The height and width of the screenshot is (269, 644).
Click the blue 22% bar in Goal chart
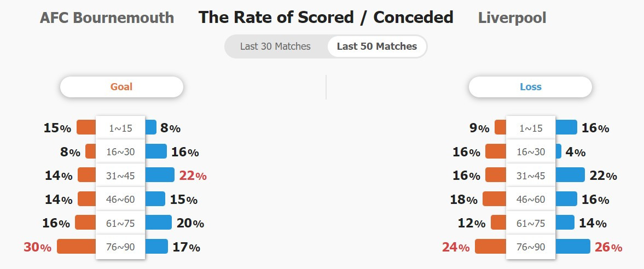[x=160, y=175]
